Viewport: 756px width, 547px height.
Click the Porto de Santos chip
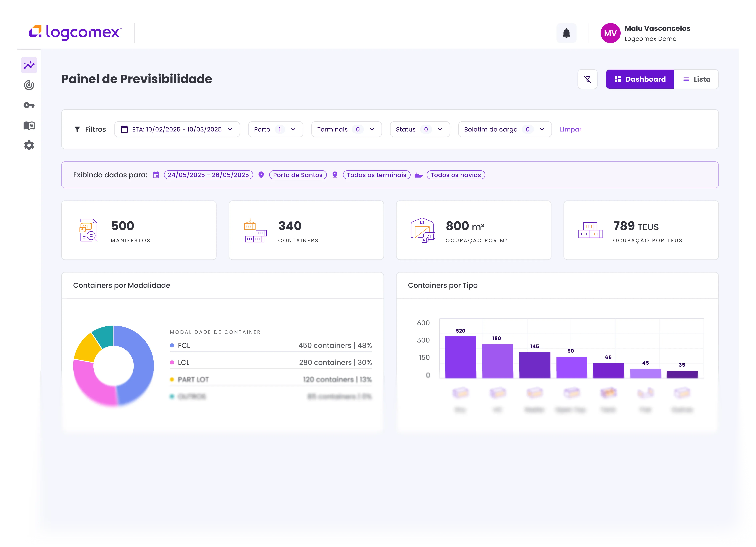click(x=298, y=175)
